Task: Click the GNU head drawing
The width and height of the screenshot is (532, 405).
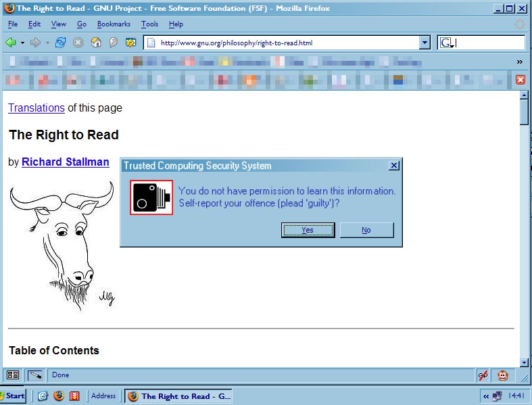Action: [63, 245]
